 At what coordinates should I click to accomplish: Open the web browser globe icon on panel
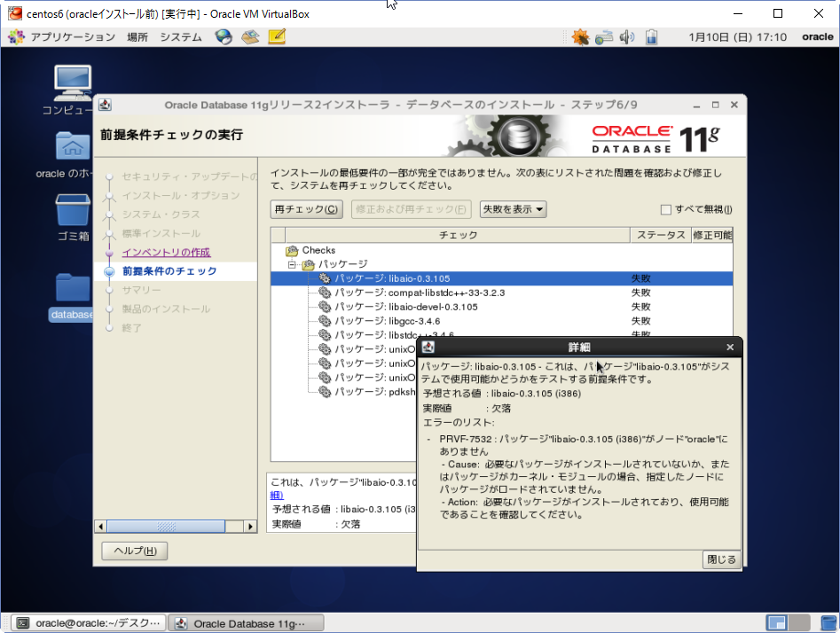(x=224, y=36)
